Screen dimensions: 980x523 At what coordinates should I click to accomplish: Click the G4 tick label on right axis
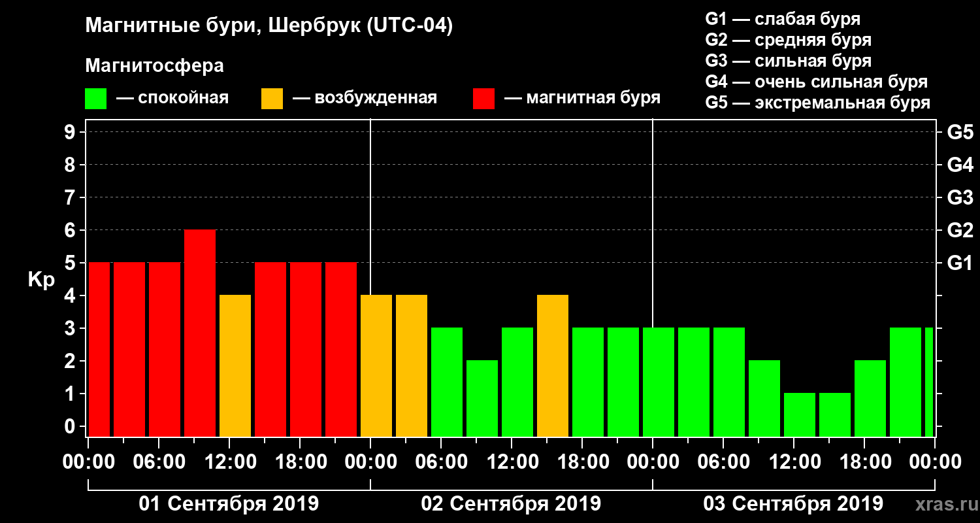tap(960, 165)
